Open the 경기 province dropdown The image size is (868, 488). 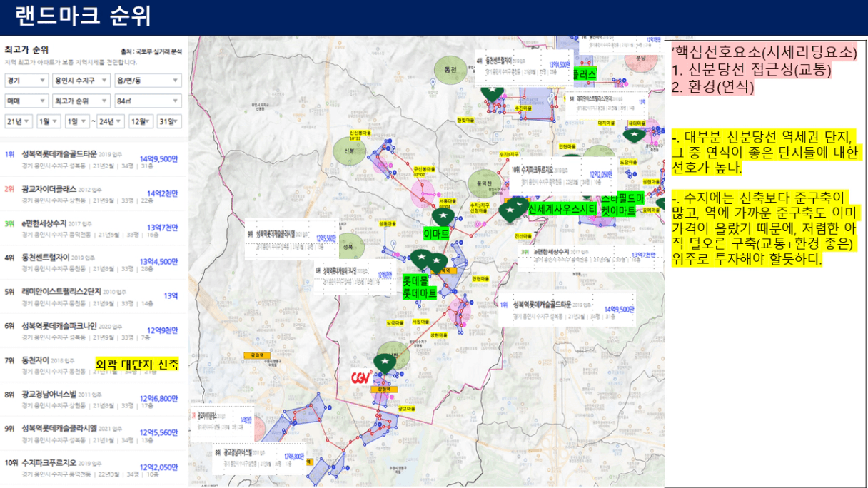(x=26, y=81)
